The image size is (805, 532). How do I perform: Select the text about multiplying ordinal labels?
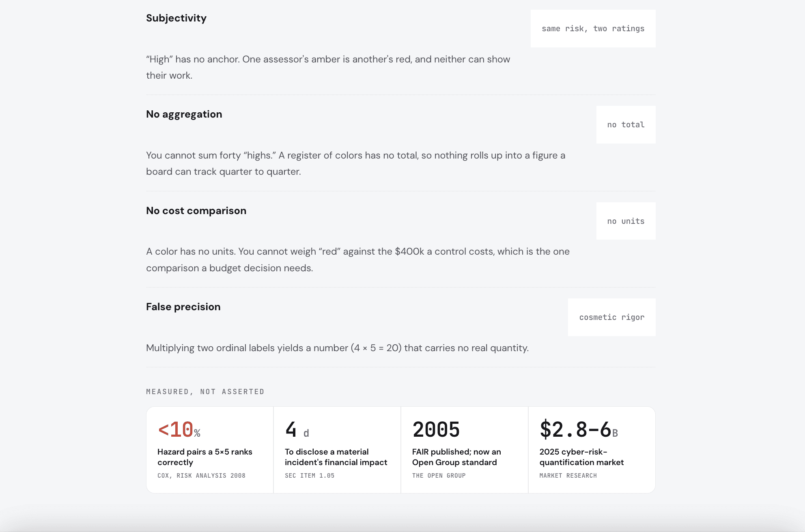coord(337,348)
